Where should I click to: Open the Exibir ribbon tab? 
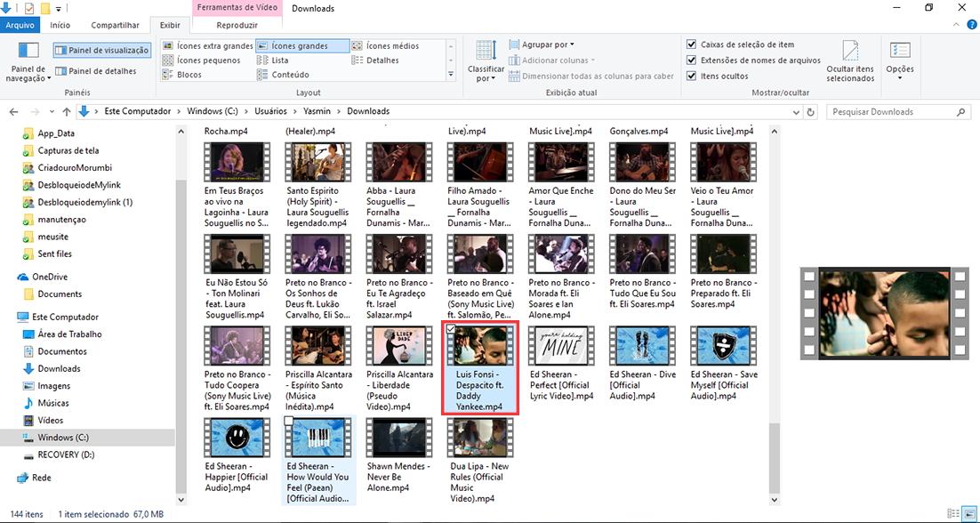(x=170, y=26)
